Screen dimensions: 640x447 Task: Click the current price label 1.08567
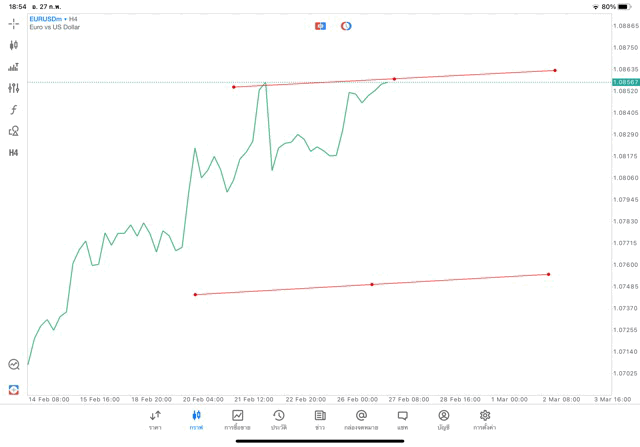point(626,82)
